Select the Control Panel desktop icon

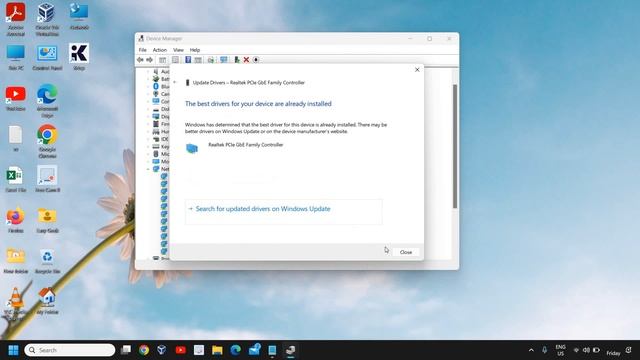pos(47,58)
